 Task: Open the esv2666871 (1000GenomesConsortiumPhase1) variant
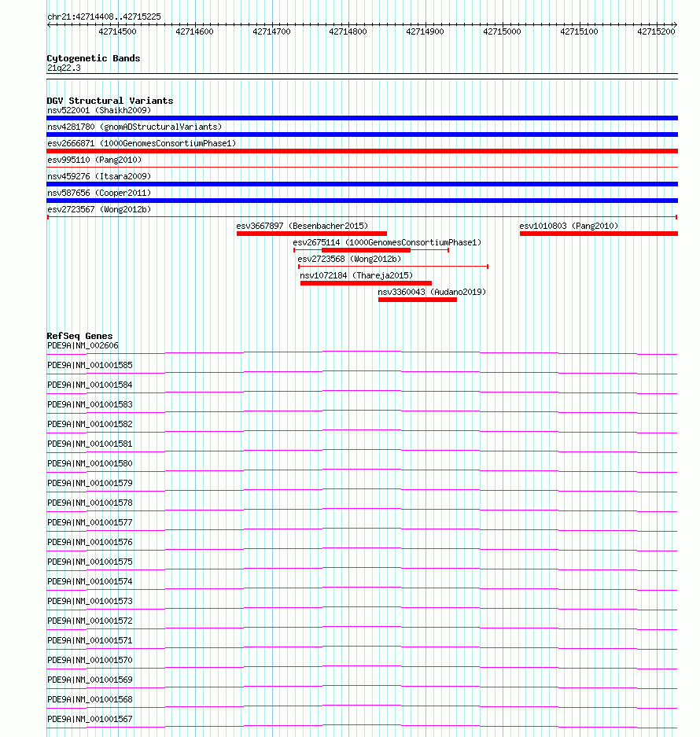142,143
